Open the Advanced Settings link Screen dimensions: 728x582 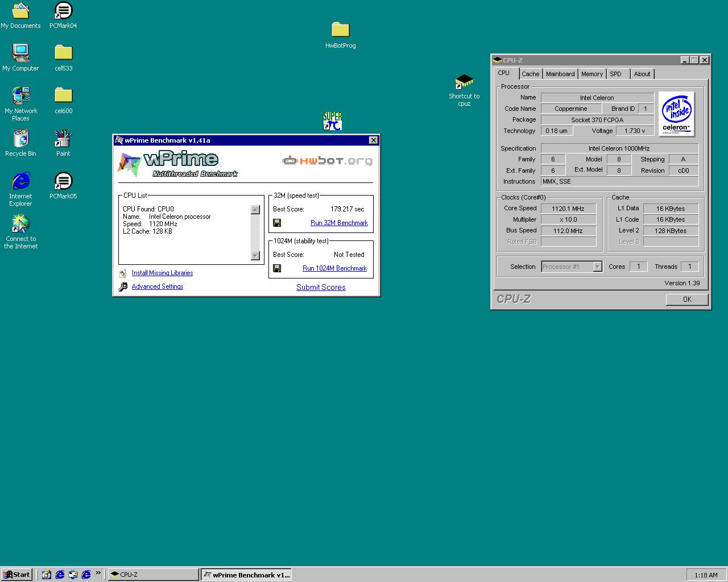point(158,286)
